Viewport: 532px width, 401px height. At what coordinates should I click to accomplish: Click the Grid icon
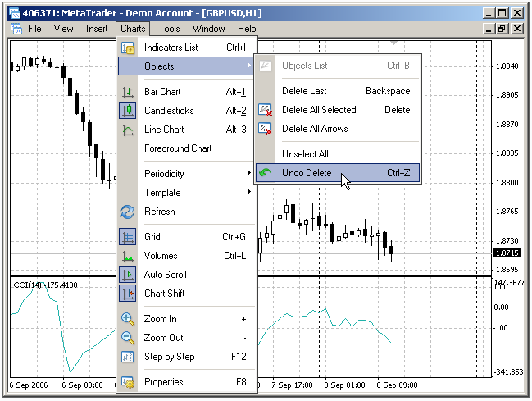pyautogui.click(x=128, y=237)
